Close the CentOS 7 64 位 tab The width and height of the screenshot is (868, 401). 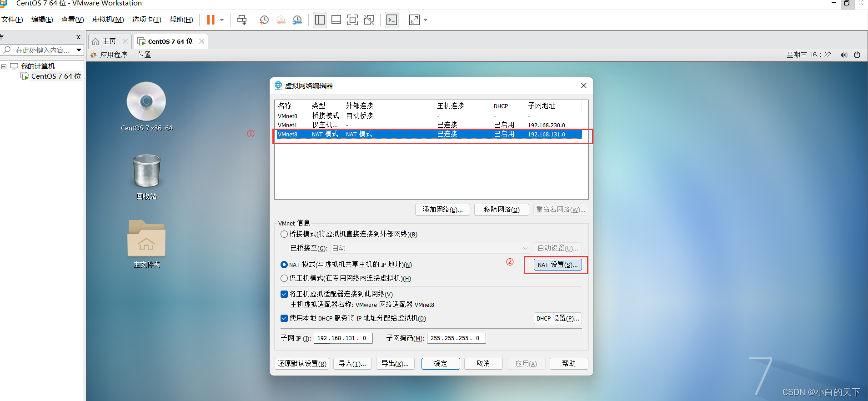pos(201,41)
